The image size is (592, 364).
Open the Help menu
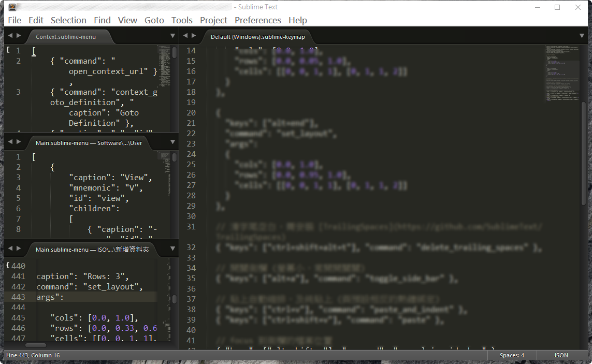click(x=297, y=20)
